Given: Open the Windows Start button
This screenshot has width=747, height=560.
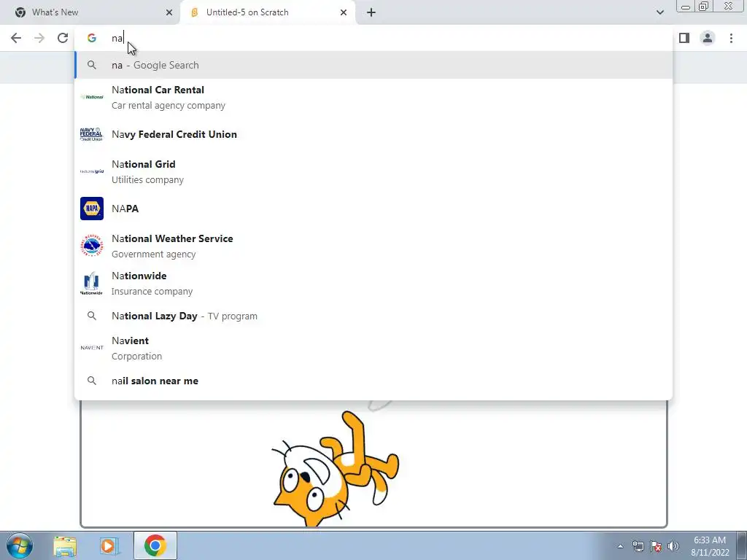Looking at the screenshot, I should [x=20, y=545].
